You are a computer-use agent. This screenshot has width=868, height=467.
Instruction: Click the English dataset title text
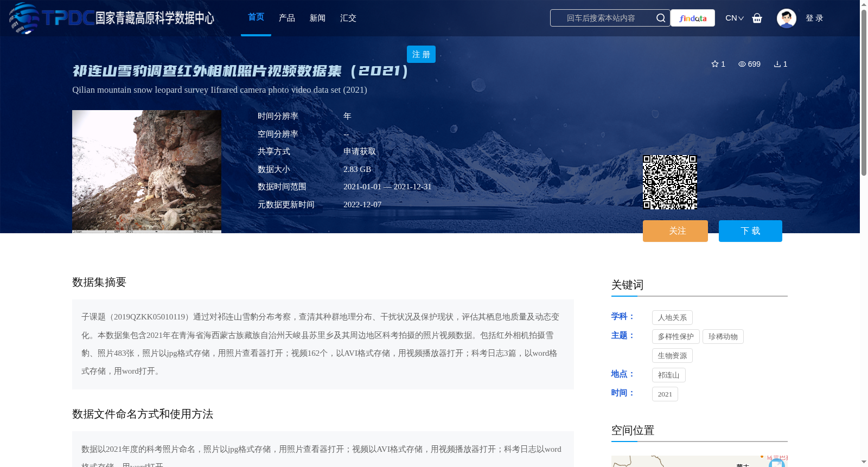coord(220,90)
